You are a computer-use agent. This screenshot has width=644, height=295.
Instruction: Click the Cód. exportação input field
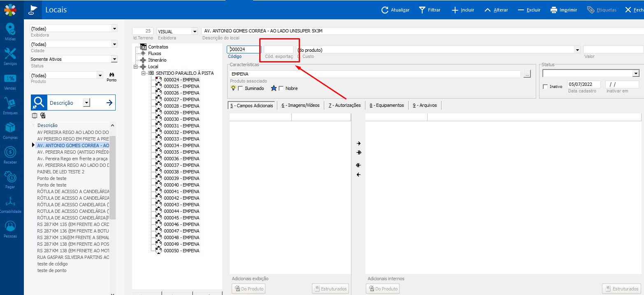point(279,50)
